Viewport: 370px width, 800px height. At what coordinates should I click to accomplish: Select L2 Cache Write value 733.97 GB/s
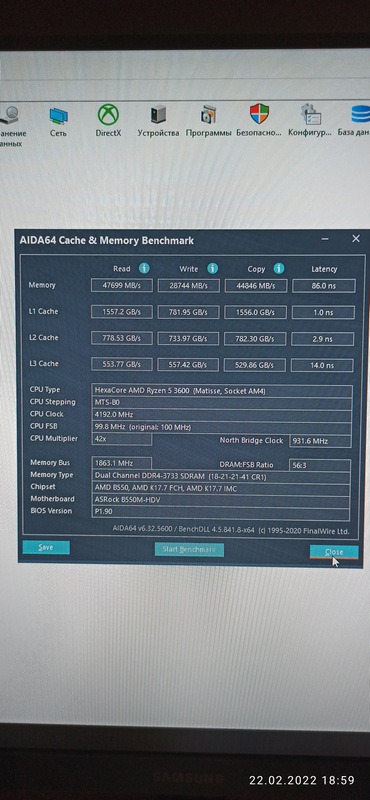(188, 339)
